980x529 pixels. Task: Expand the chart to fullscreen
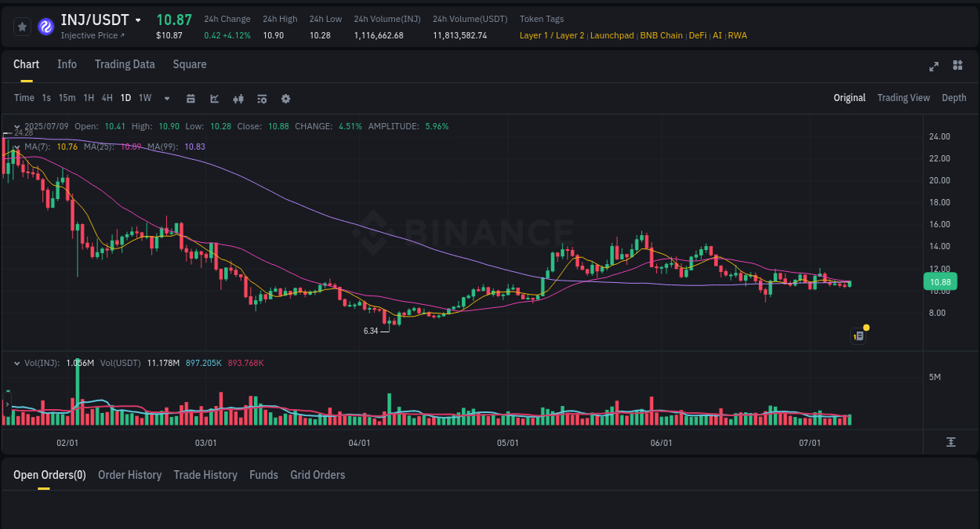933,67
